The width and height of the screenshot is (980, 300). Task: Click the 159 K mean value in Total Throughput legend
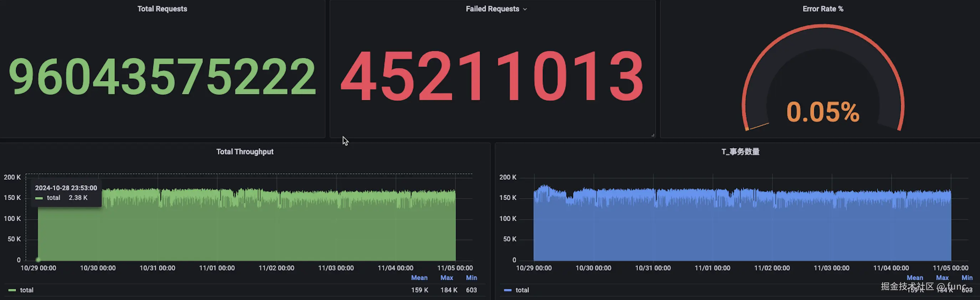420,290
